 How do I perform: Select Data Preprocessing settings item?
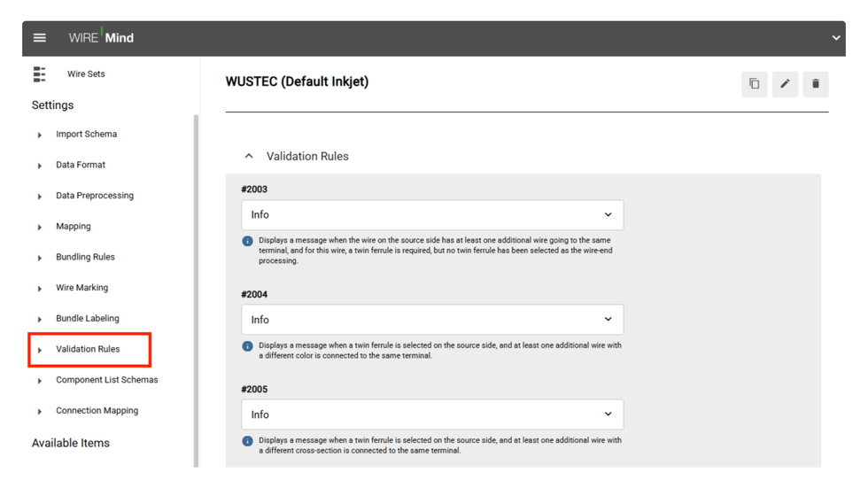[95, 196]
